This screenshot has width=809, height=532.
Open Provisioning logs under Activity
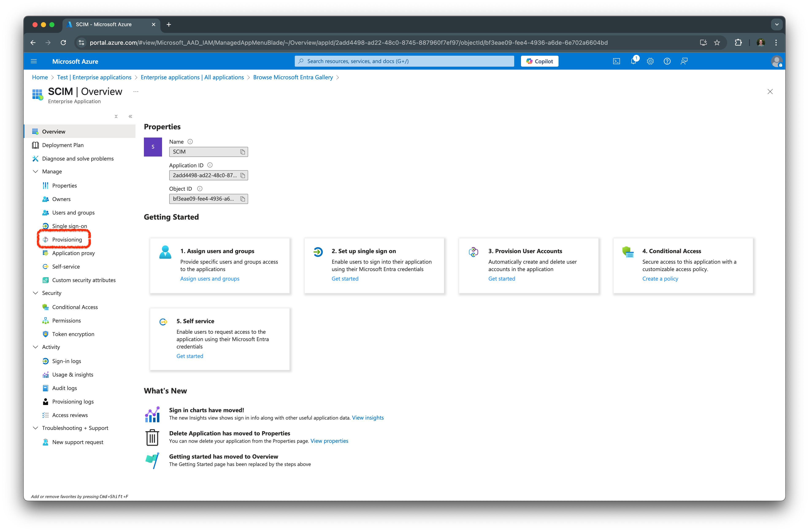(73, 401)
